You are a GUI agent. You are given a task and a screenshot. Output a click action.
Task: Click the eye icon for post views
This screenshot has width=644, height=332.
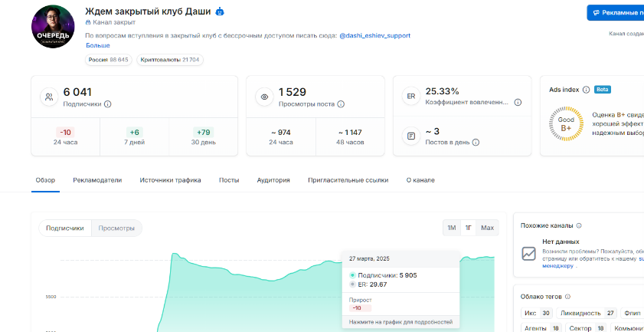pos(264,97)
